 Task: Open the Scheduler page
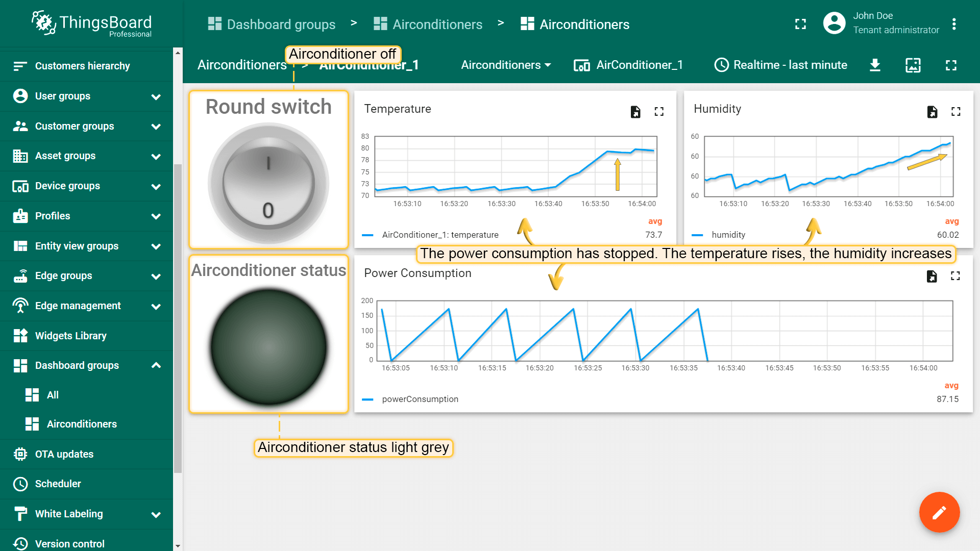point(87,484)
